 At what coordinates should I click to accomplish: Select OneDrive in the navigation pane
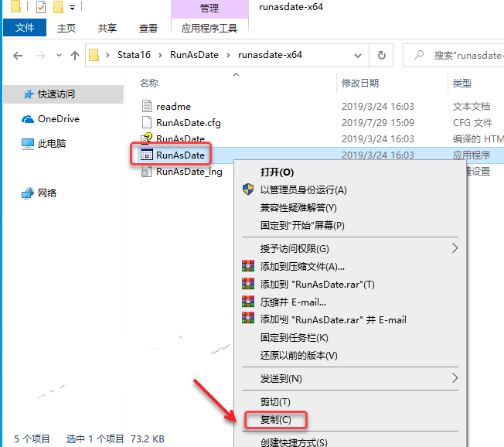point(59,119)
